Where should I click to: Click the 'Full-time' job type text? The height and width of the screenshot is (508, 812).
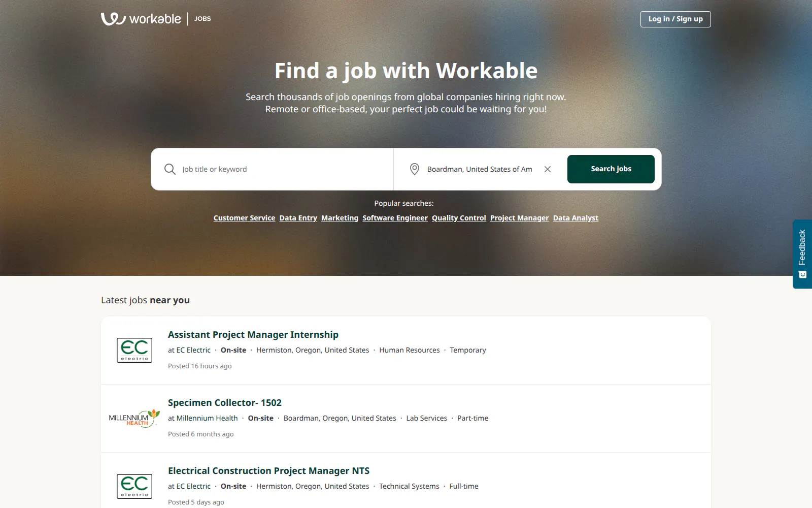point(464,486)
